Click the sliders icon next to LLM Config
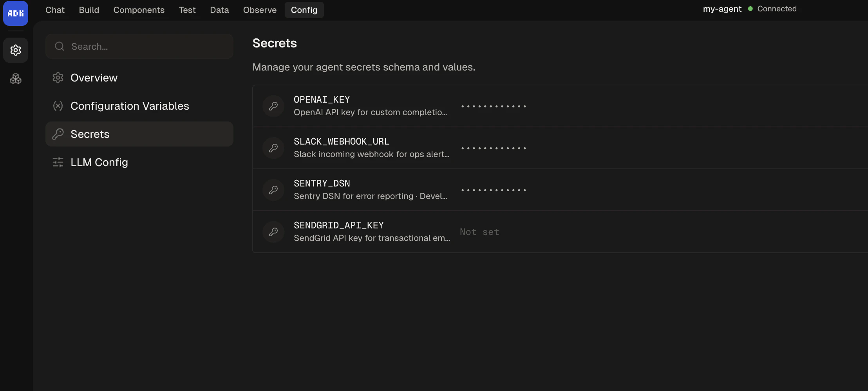 coord(58,162)
